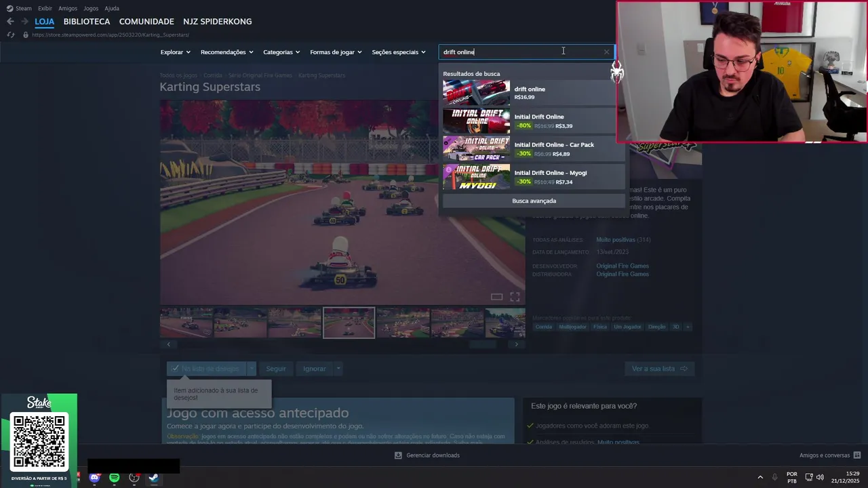Image resolution: width=868 pixels, height=488 pixels.
Task: Switch to the LOJA tab
Action: click(x=45, y=22)
